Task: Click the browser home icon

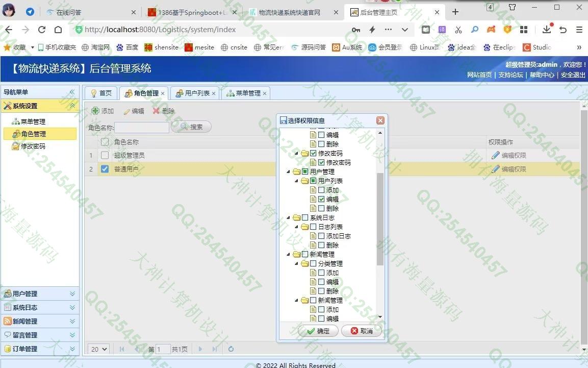Action: (x=58, y=30)
